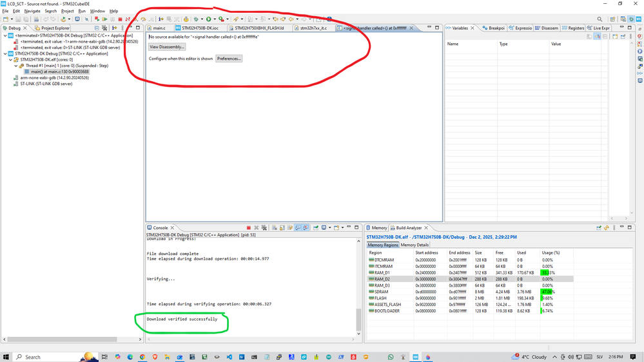Click Remove All Terminated Launches in Console

pos(264,227)
